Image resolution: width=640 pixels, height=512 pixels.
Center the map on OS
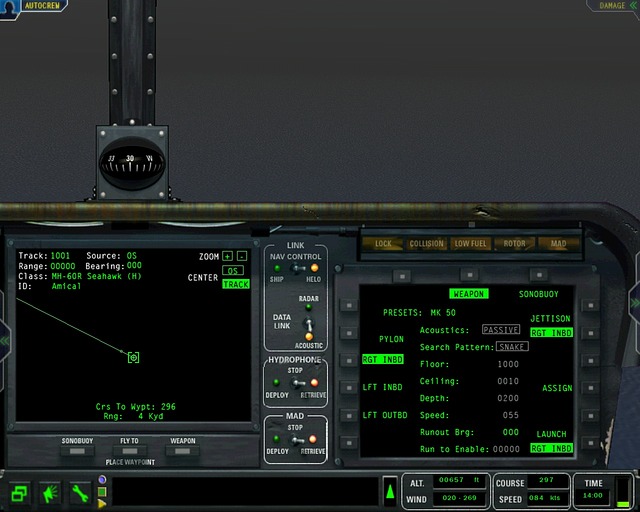pyautogui.click(x=233, y=270)
